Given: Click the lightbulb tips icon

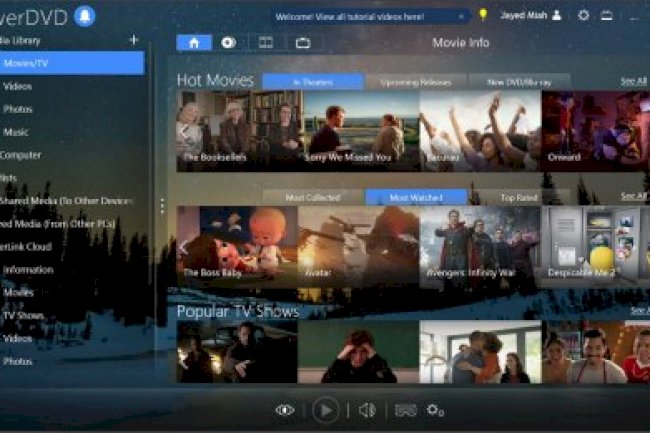Looking at the screenshot, I should pos(483,15).
